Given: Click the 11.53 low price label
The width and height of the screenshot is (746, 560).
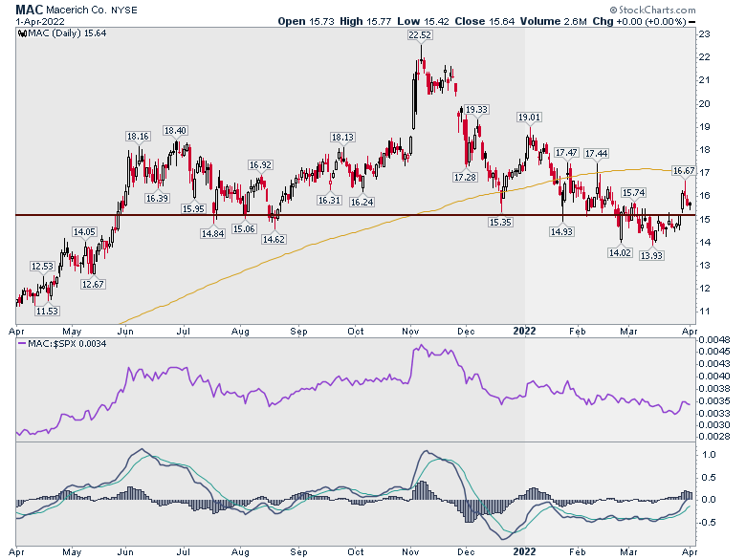Looking at the screenshot, I should 47,311.
